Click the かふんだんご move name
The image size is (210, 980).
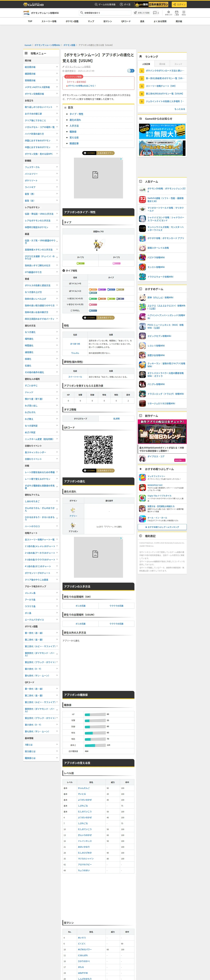(84, 788)
